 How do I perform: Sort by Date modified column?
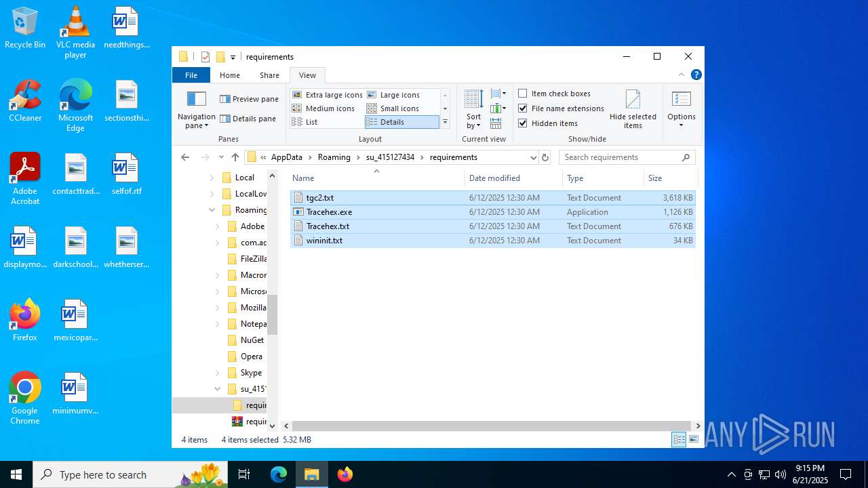pos(514,178)
